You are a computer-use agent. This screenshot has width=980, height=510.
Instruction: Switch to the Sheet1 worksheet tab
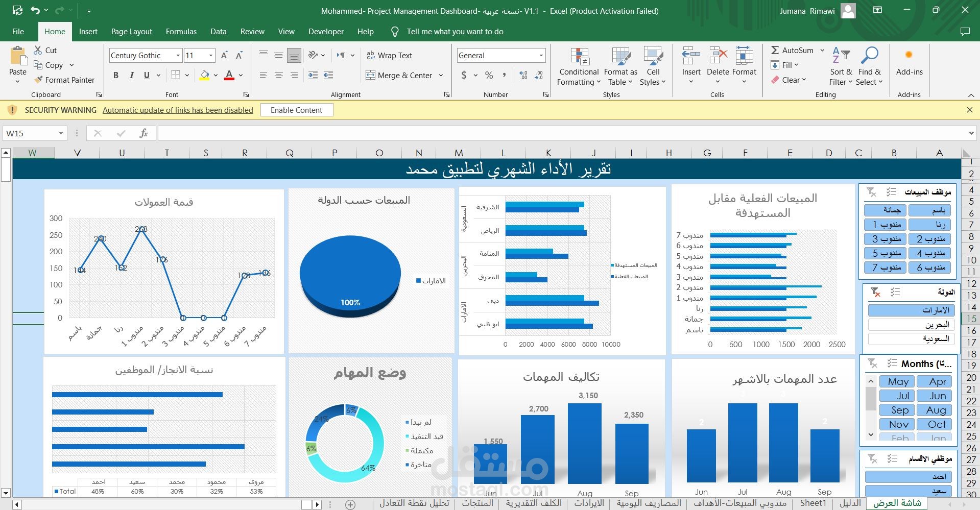point(813,503)
